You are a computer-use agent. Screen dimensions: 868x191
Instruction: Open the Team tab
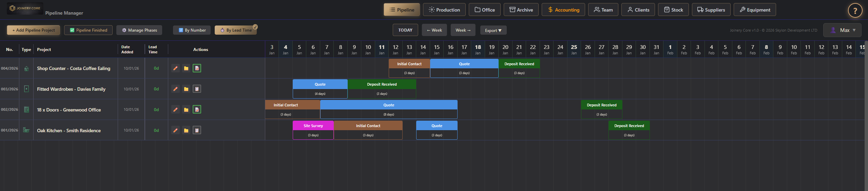coord(603,10)
